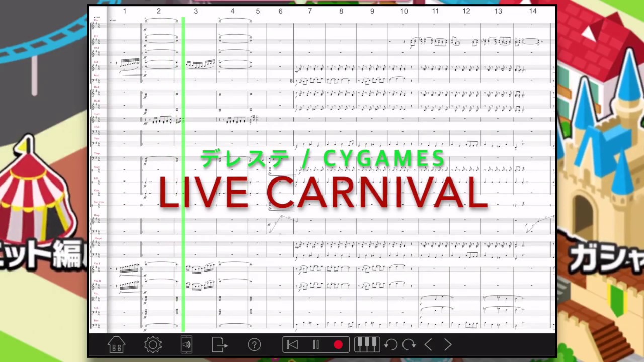Select the Picc. staff label

coord(96,20)
